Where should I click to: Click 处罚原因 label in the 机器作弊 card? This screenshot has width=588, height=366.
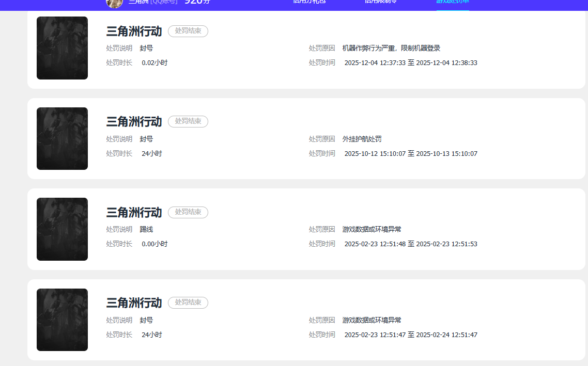point(322,49)
